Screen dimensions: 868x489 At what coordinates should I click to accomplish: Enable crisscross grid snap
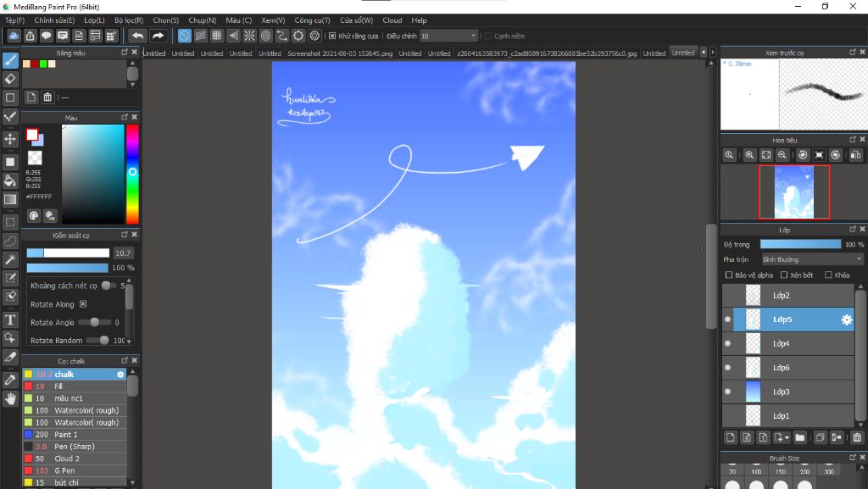click(x=217, y=36)
